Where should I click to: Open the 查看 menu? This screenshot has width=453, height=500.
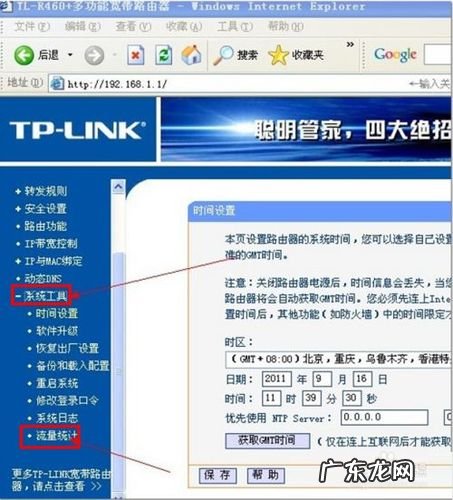pos(133,26)
